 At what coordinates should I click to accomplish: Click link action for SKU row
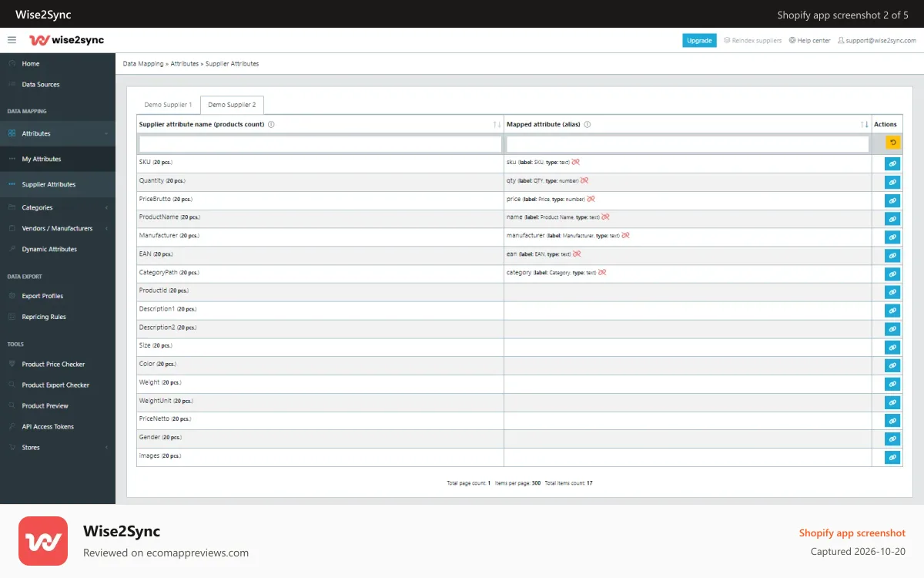pyautogui.click(x=892, y=163)
